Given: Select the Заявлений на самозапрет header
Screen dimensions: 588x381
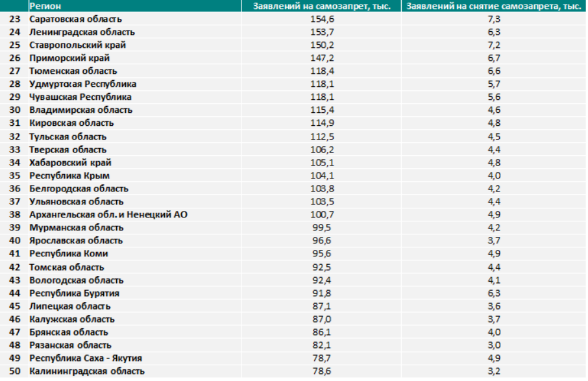Looking at the screenshot, I should 321,6.
